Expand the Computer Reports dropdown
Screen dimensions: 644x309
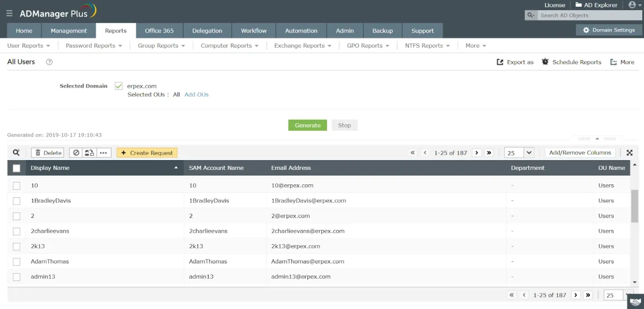pos(230,46)
